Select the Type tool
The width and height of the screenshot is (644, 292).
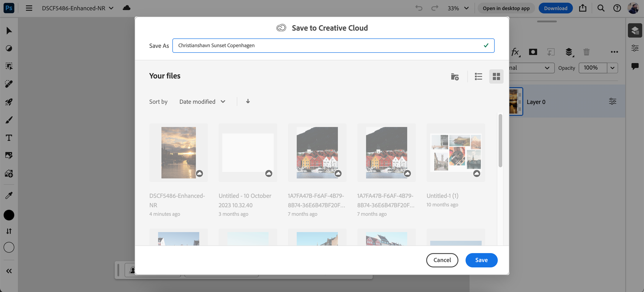[x=9, y=138]
